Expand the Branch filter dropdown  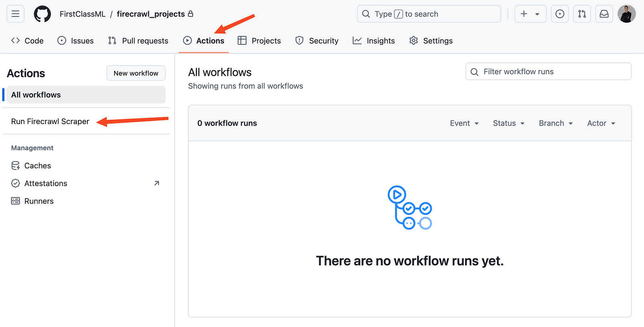coord(555,123)
